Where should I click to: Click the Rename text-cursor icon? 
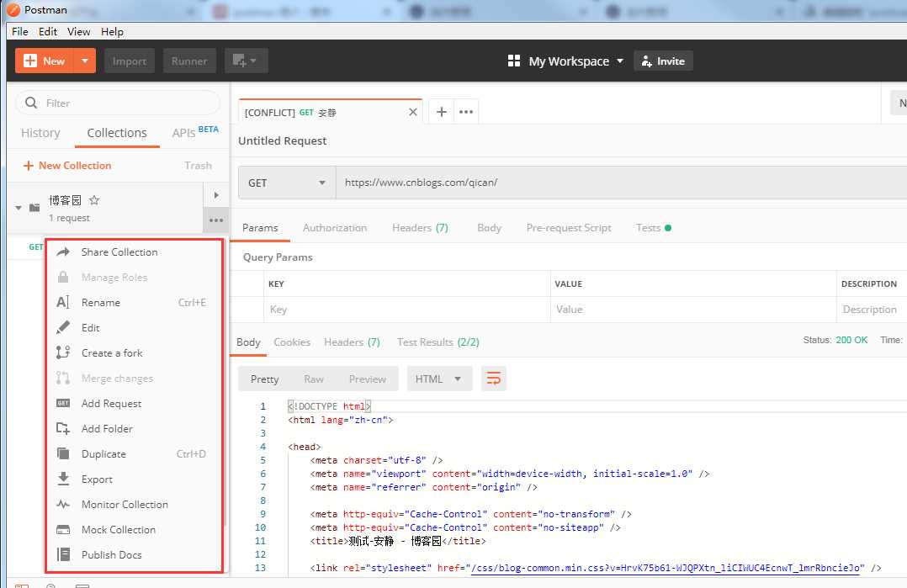[x=63, y=302]
